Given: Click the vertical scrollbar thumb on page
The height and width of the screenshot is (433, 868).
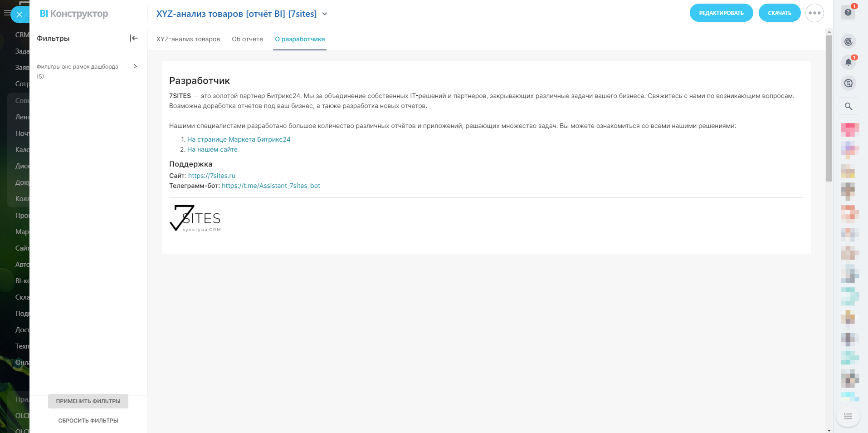Looking at the screenshot, I should click(829, 109).
